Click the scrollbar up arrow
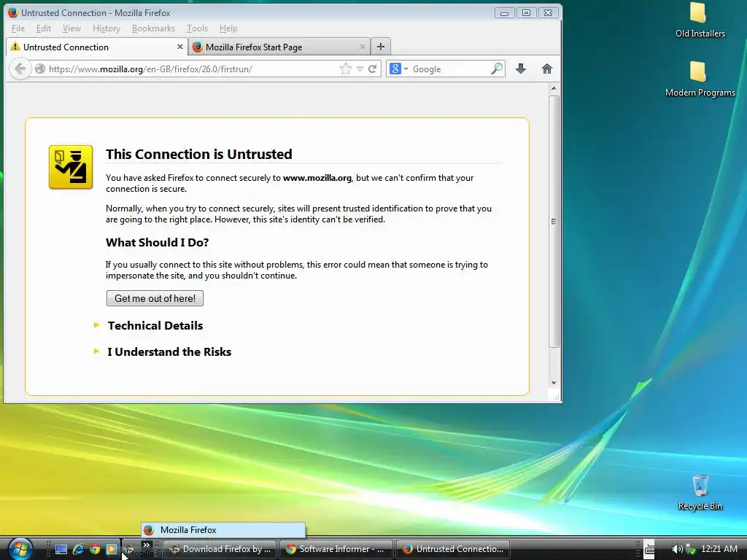The width and height of the screenshot is (747, 560). pos(554,88)
